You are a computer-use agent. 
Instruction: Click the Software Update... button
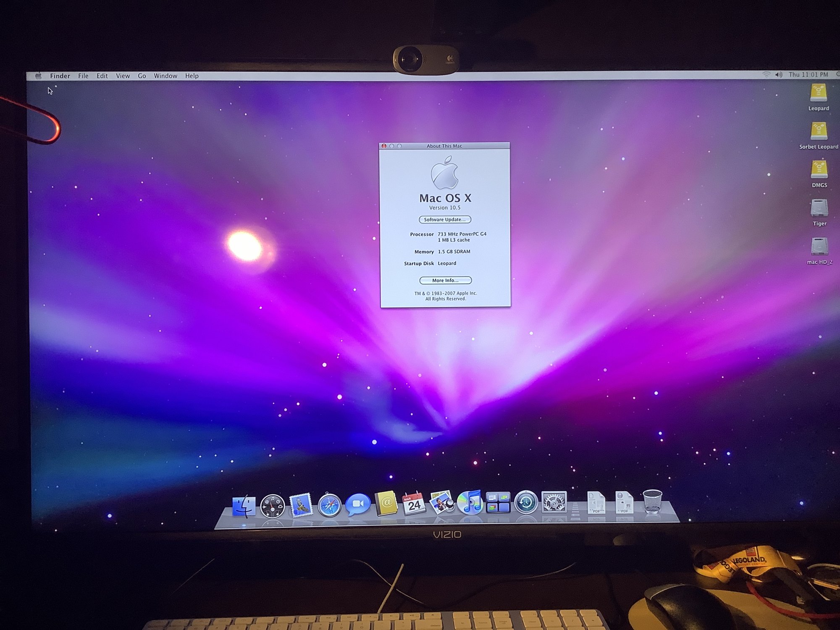point(445,220)
